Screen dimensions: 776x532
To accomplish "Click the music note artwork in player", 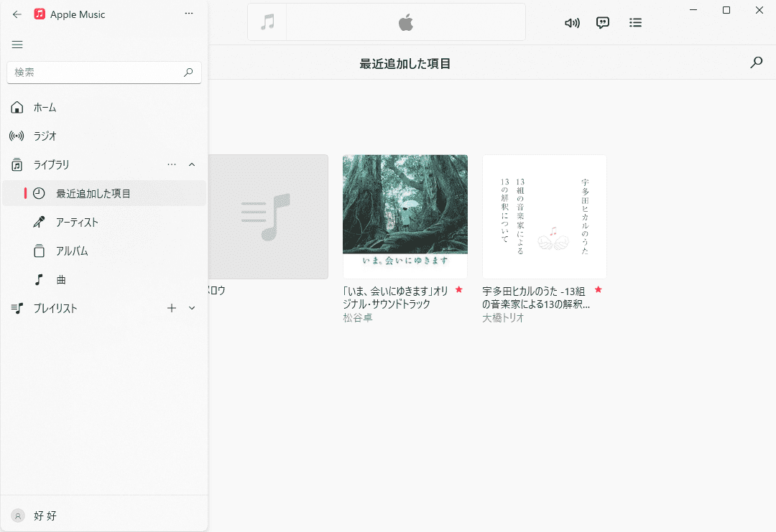I will tap(267, 22).
